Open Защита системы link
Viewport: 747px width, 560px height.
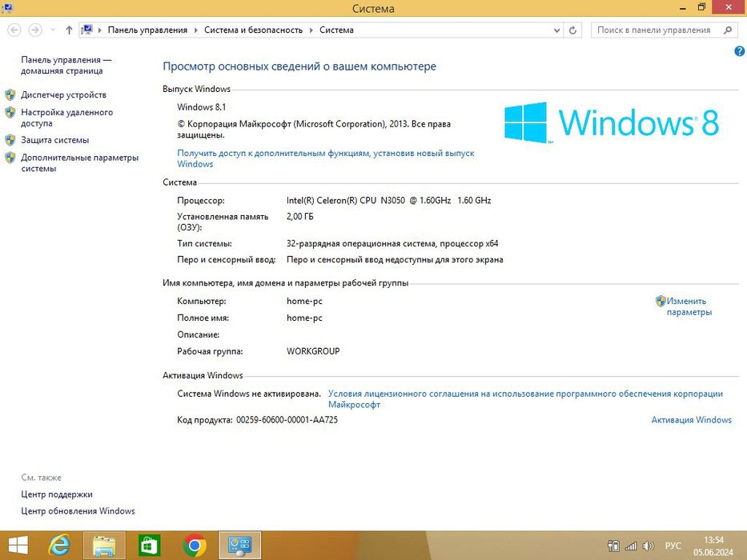coord(54,140)
